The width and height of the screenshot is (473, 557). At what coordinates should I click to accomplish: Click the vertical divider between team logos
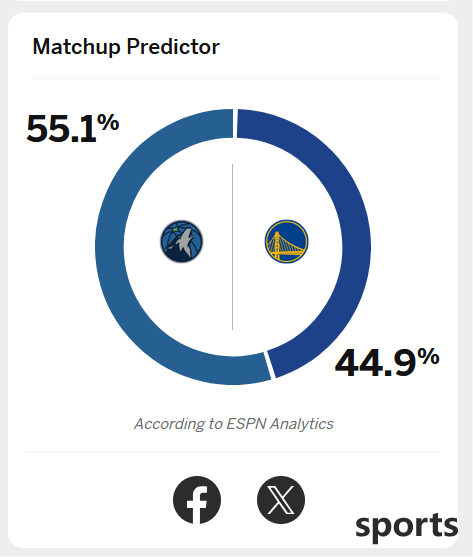[233, 247]
